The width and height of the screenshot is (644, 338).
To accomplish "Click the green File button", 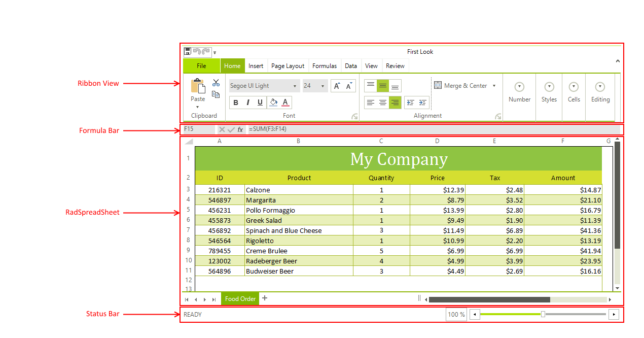I will pyautogui.click(x=201, y=66).
